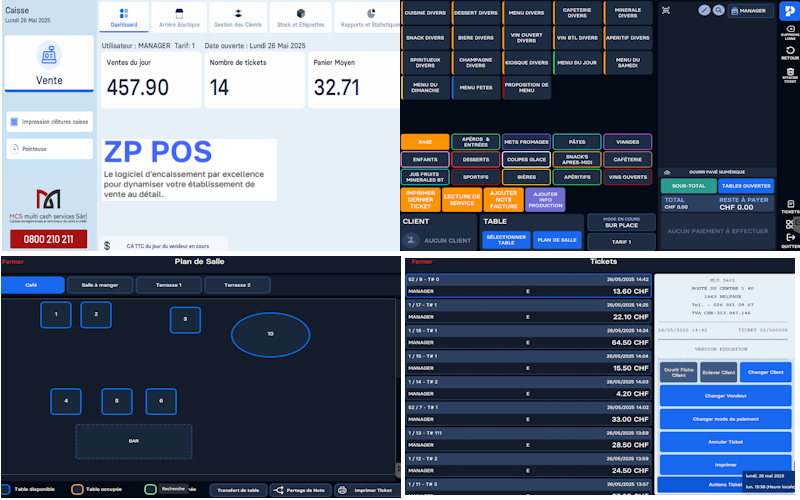Viewport: 800px width, 500px height.
Task: Click the Sous-Total button
Action: [687, 186]
